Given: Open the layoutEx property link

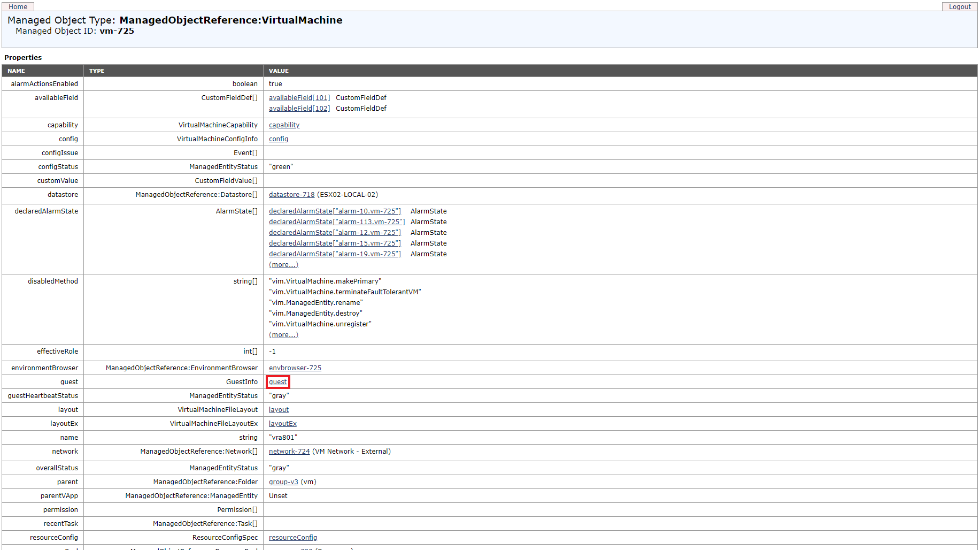Looking at the screenshot, I should coord(282,423).
